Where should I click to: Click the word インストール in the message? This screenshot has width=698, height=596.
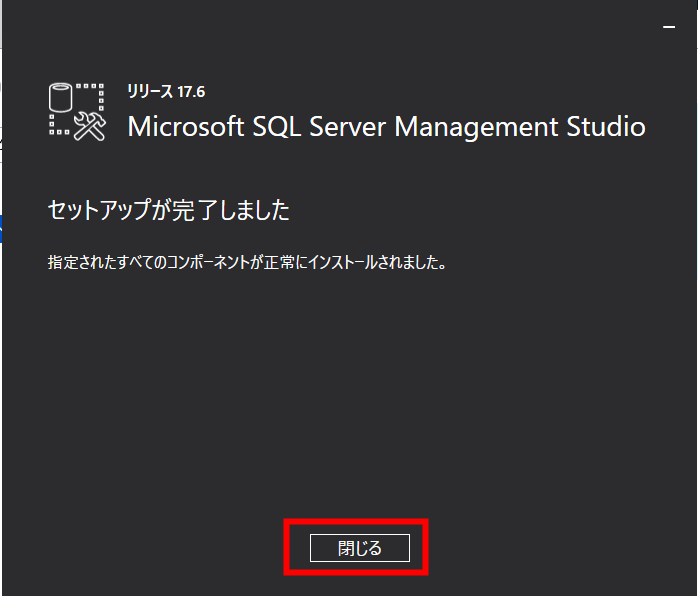pyautogui.click(x=342, y=262)
